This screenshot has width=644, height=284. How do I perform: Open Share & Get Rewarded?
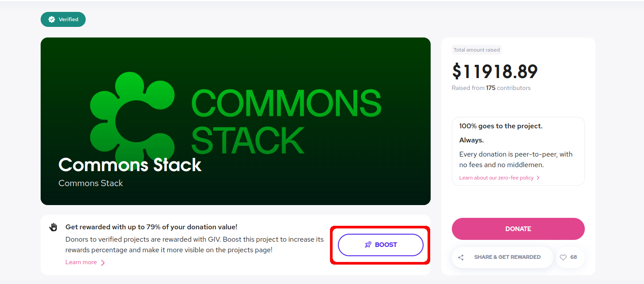click(502, 258)
